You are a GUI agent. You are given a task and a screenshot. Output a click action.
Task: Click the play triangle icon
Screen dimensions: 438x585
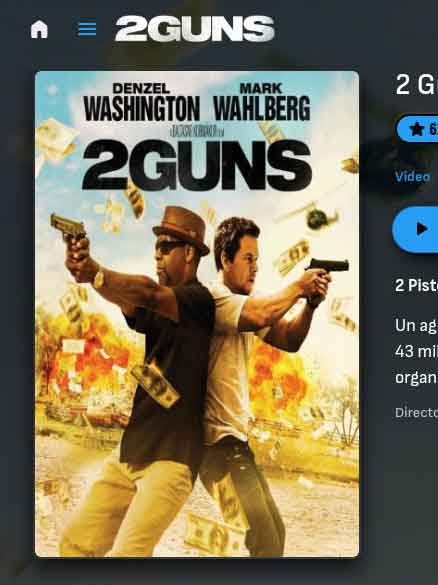coord(422,229)
